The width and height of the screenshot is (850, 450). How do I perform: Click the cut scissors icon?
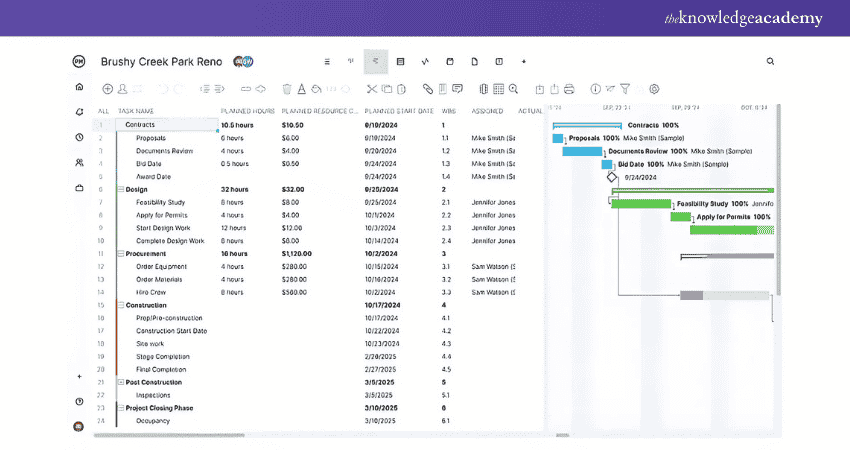(x=372, y=89)
